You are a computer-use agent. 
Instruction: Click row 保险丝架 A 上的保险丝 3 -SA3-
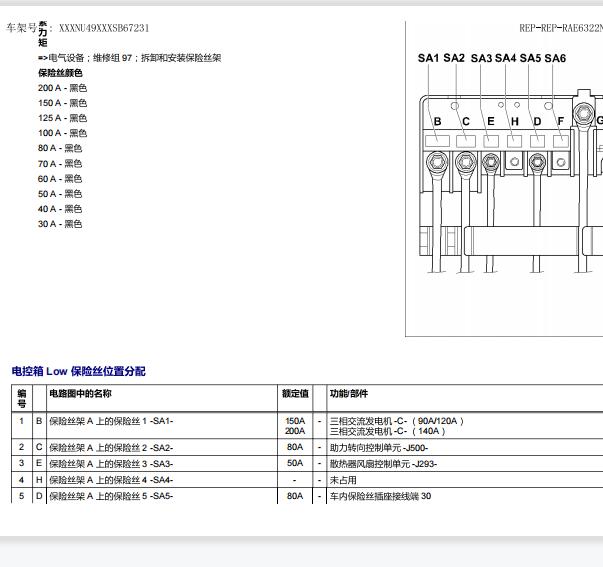point(111,464)
